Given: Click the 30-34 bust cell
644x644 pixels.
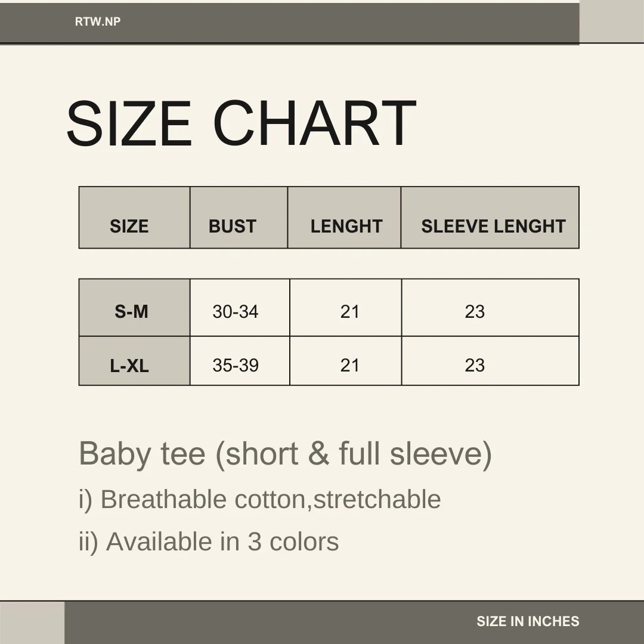Looking at the screenshot, I should (x=235, y=311).
